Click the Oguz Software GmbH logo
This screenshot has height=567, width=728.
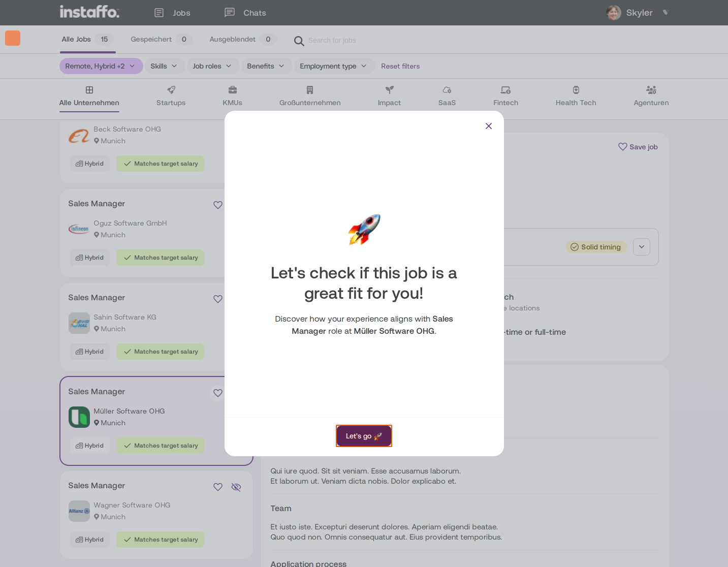[x=79, y=229]
